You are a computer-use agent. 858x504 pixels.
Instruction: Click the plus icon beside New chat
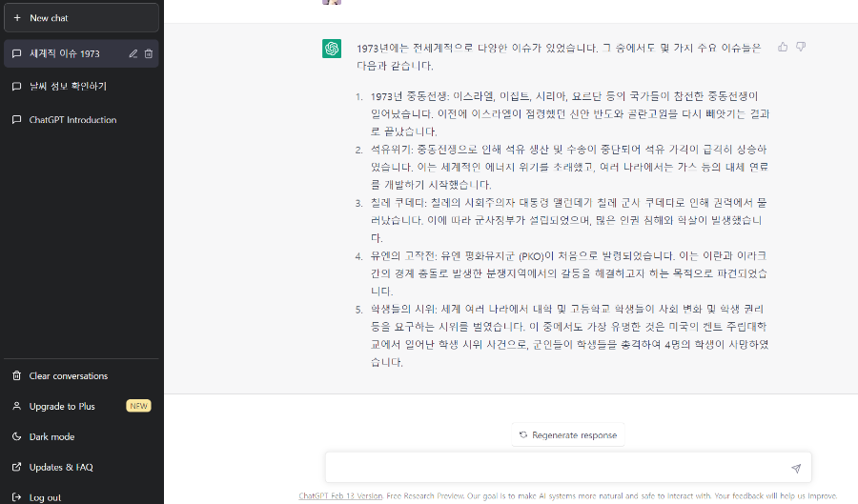[x=17, y=17]
